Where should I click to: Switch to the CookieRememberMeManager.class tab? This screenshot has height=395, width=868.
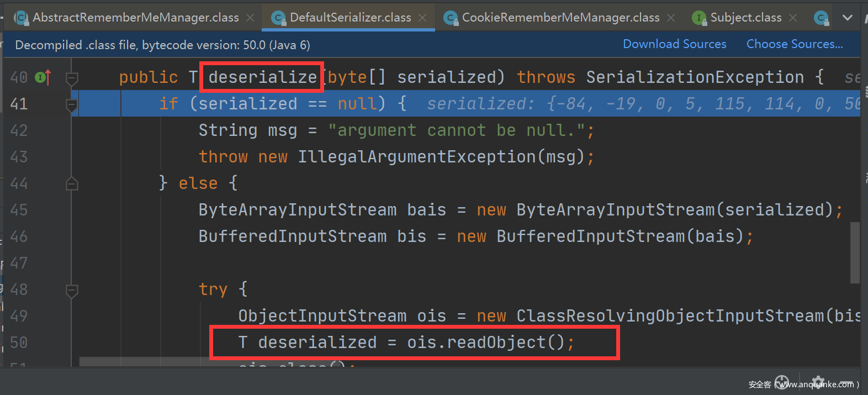click(x=560, y=18)
